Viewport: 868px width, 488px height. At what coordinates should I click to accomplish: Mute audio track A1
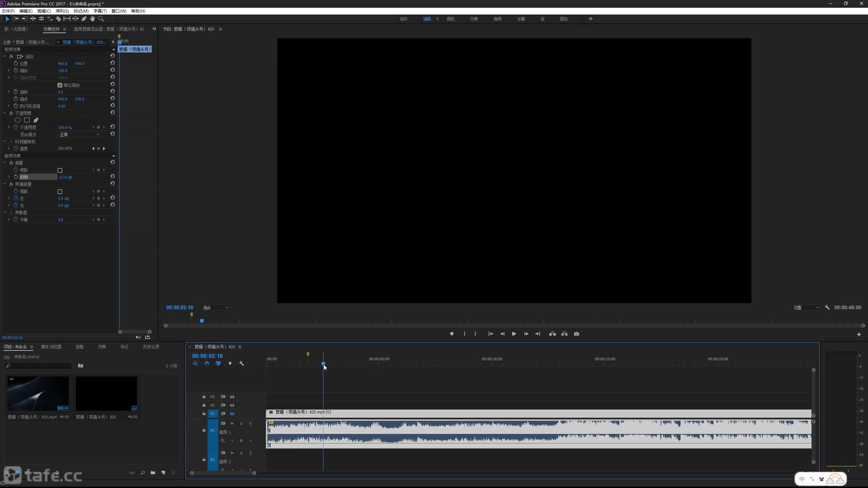click(232, 424)
